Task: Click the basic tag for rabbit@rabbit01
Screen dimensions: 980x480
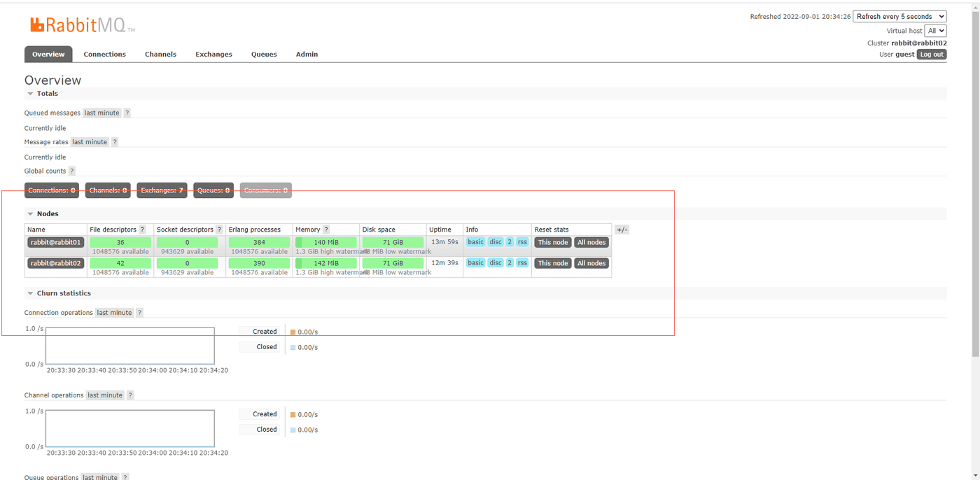Action: (476, 242)
